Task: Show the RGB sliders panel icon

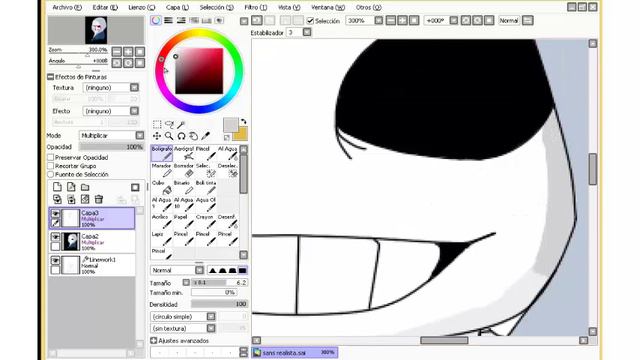Action: [168, 20]
